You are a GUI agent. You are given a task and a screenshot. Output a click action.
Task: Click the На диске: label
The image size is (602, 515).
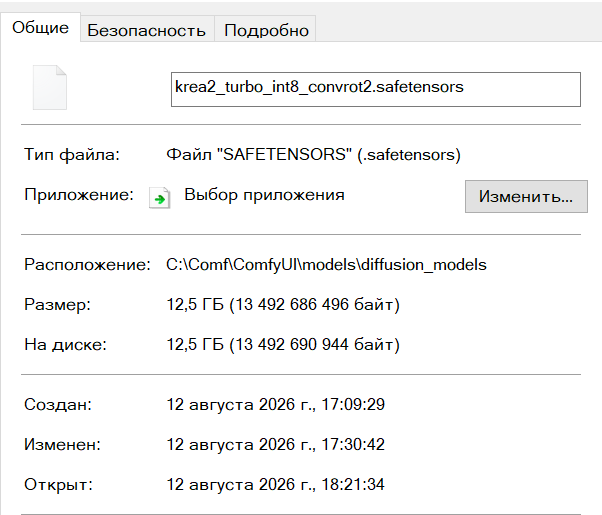tap(65, 344)
